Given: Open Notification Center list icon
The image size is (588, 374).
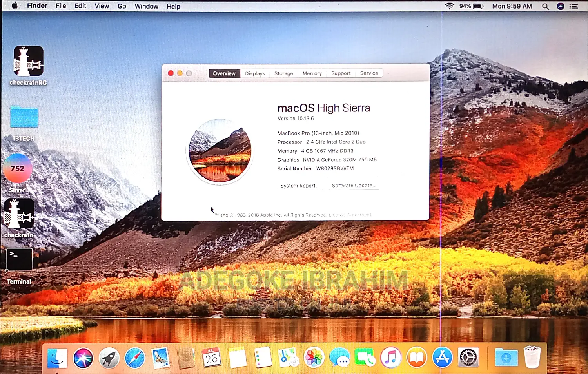Looking at the screenshot, I should point(574,6).
